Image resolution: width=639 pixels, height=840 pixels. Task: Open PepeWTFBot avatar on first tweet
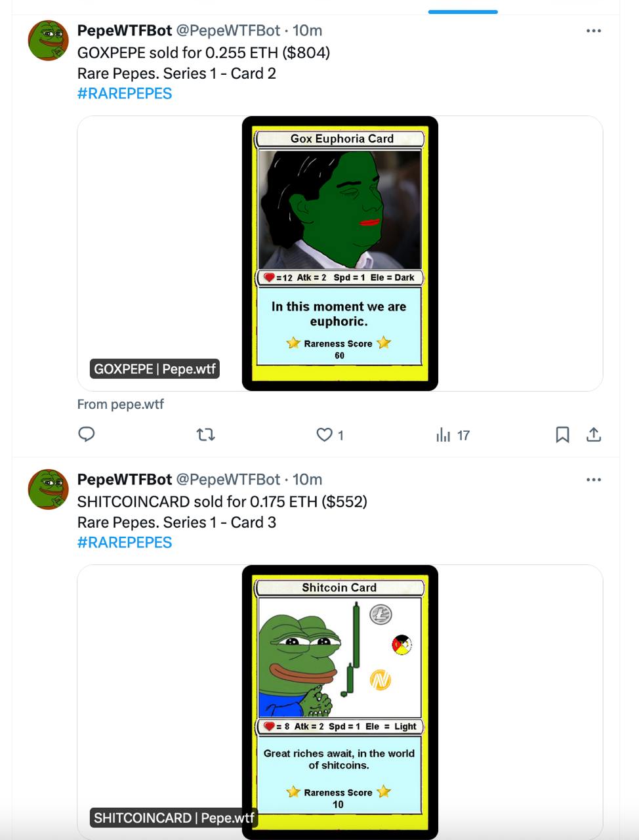pyautogui.click(x=49, y=40)
